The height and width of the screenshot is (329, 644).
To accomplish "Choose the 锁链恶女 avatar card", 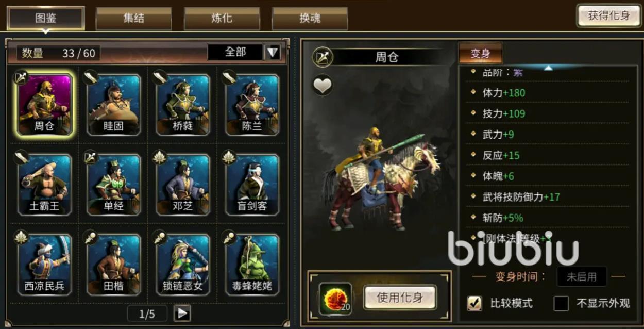I will point(183,265).
